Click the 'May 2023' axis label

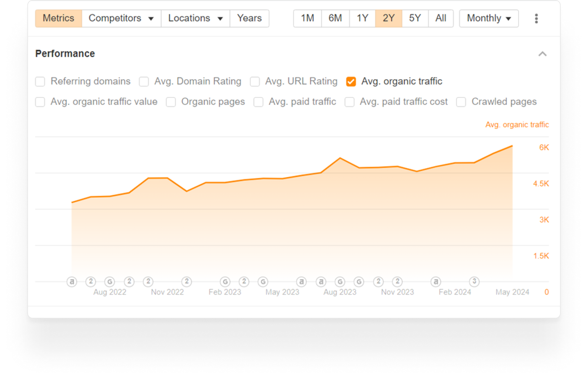pyautogui.click(x=282, y=292)
